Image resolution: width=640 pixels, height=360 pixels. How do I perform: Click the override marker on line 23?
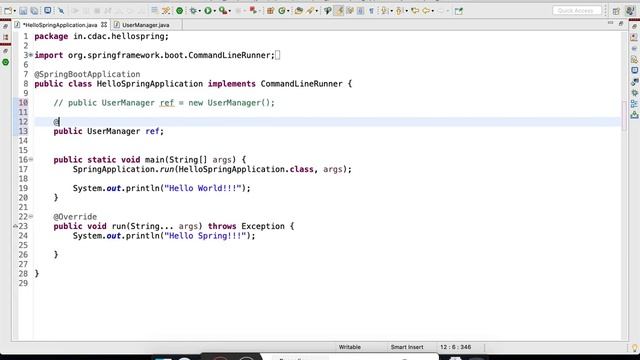coord(16,226)
